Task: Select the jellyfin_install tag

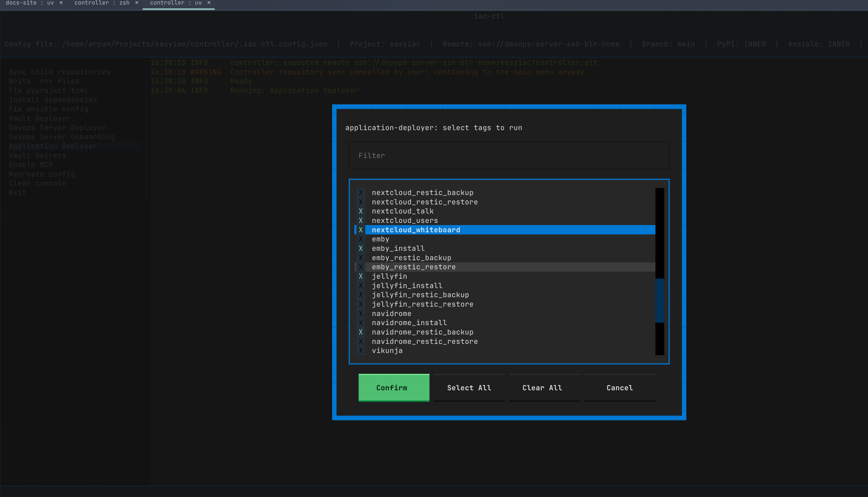Action: pos(505,286)
